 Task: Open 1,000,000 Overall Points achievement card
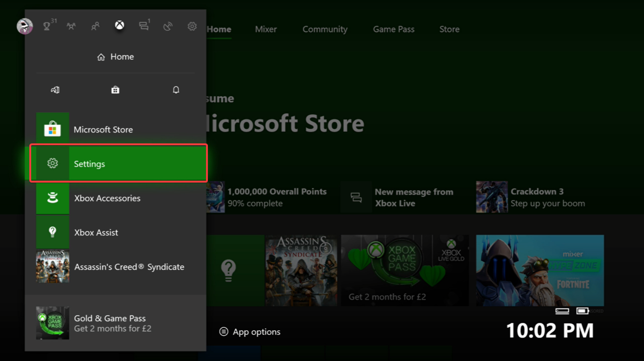(267, 197)
